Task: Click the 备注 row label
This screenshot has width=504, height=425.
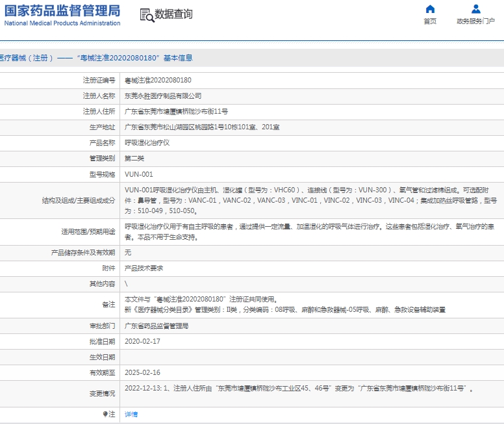Action: (108, 304)
